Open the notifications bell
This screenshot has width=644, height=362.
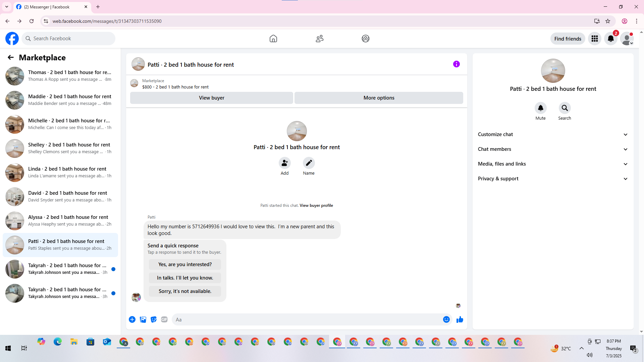[610, 39]
